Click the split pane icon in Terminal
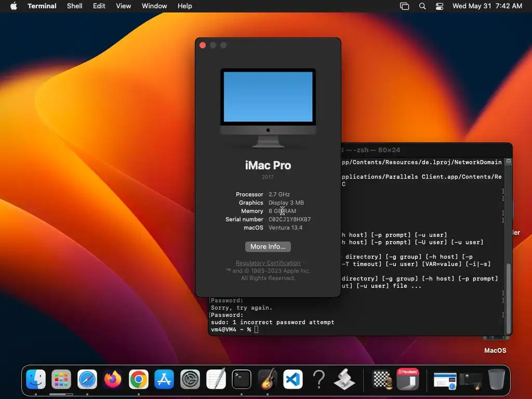The height and width of the screenshot is (399, 532). [508, 162]
